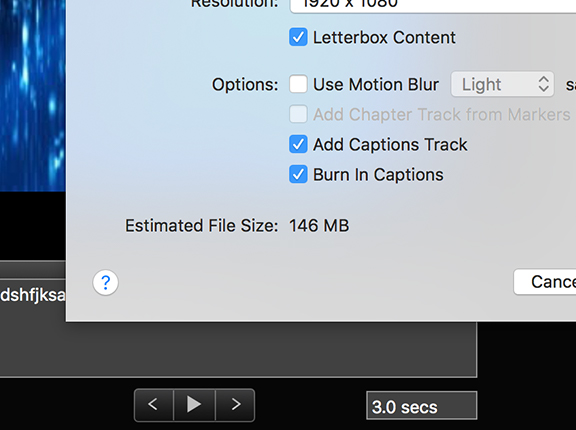Uncheck the Letterbox Content checkbox
The width and height of the screenshot is (576, 430).
[298, 37]
